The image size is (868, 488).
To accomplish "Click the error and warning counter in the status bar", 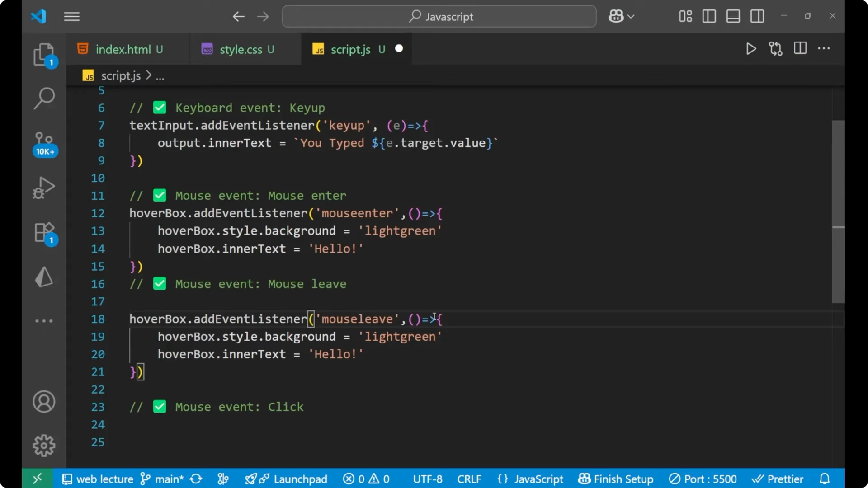I will point(366,479).
